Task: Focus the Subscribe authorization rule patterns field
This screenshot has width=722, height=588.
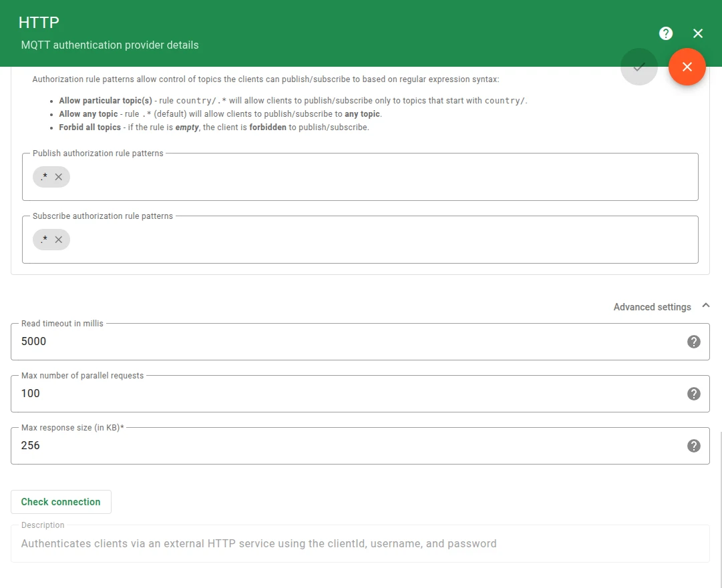Action: pyautogui.click(x=360, y=240)
